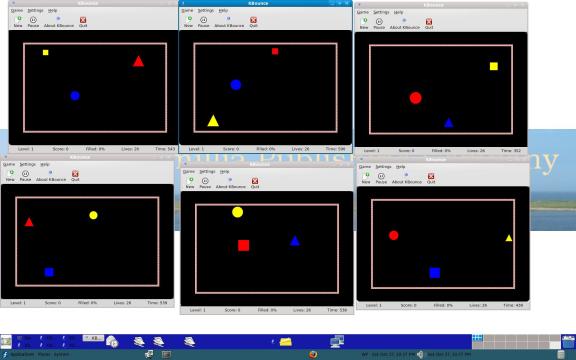This screenshot has height=360, width=576.
Task: Open About KBounce in window with red square and yellow triangle
Action: pyautogui.click(x=229, y=22)
